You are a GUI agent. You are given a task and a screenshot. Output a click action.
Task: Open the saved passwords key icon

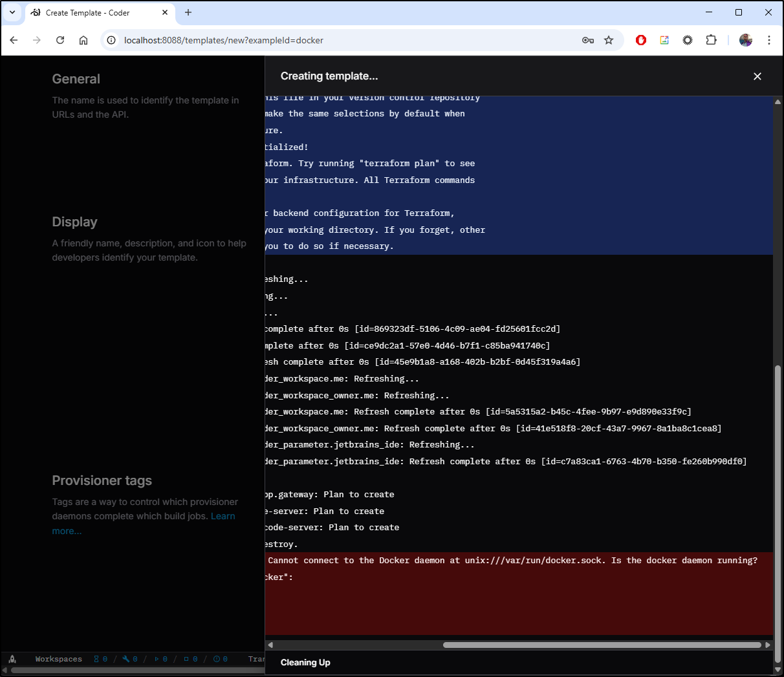coord(588,40)
